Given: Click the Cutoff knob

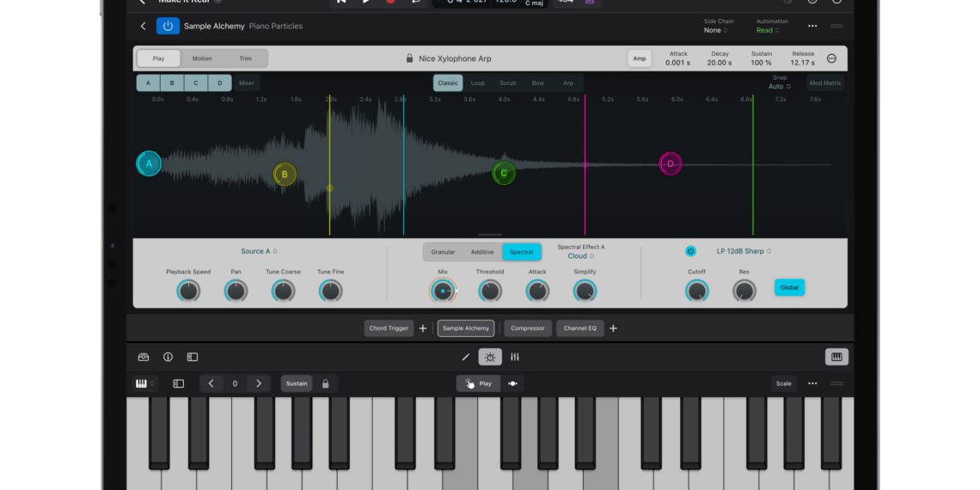Looking at the screenshot, I should [696, 291].
